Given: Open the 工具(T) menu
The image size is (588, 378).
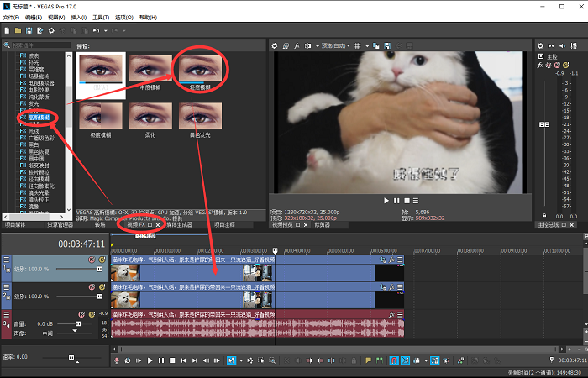Looking at the screenshot, I should point(100,17).
